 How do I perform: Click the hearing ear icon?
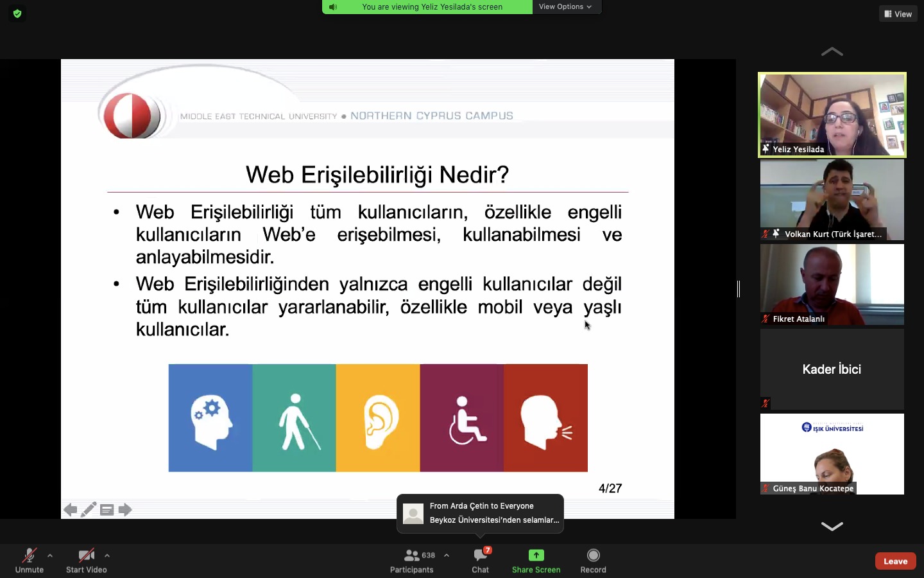(x=378, y=418)
